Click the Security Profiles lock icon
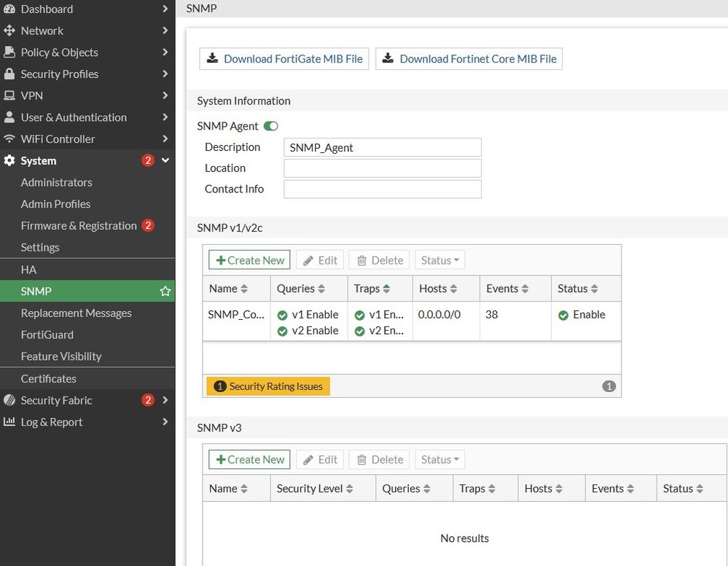728x566 pixels. pos(9,74)
